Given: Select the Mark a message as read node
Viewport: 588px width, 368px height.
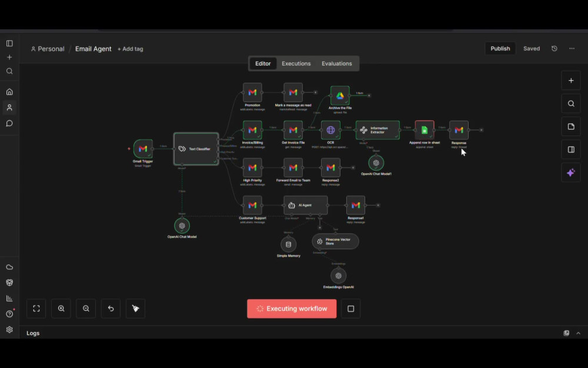Looking at the screenshot, I should pyautogui.click(x=293, y=92).
